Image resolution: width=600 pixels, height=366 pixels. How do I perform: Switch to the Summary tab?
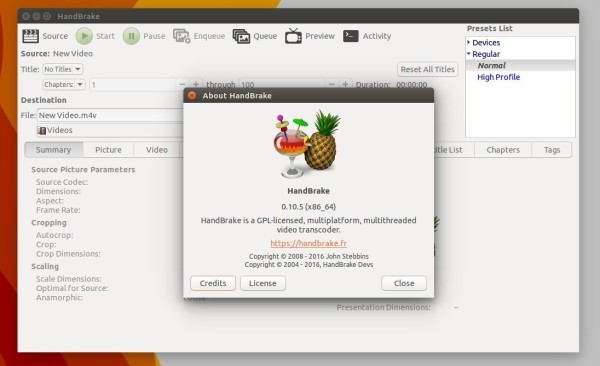pyautogui.click(x=54, y=150)
